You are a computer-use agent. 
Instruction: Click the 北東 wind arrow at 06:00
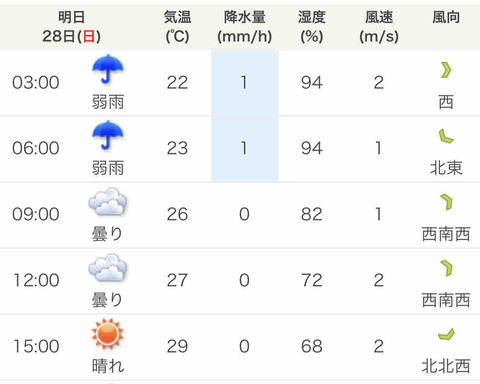(x=446, y=136)
